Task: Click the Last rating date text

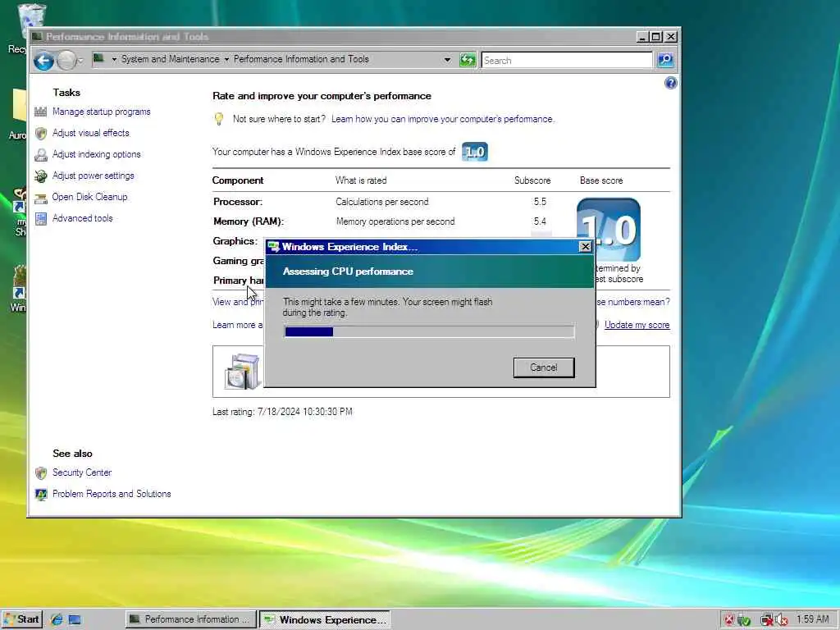Action: (282, 412)
